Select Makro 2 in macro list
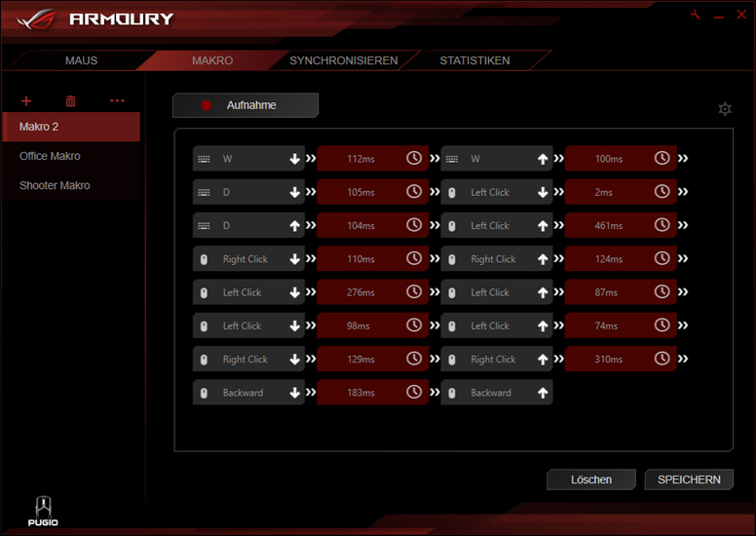This screenshot has width=756, height=536. tap(71, 127)
